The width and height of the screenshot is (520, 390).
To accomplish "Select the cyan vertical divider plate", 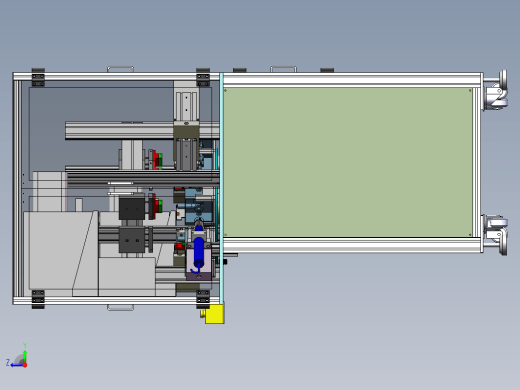I will click(221, 188).
